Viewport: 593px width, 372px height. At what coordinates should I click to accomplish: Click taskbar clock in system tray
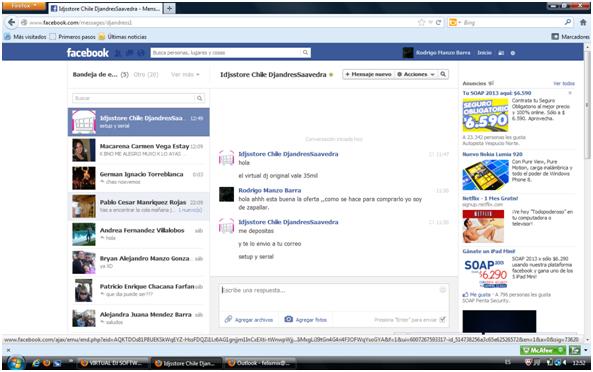tap(579, 363)
